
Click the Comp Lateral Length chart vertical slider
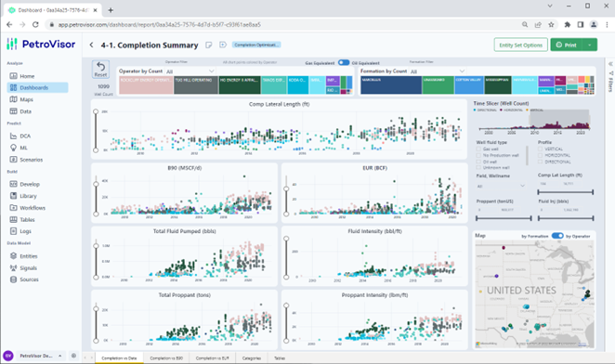96,131
